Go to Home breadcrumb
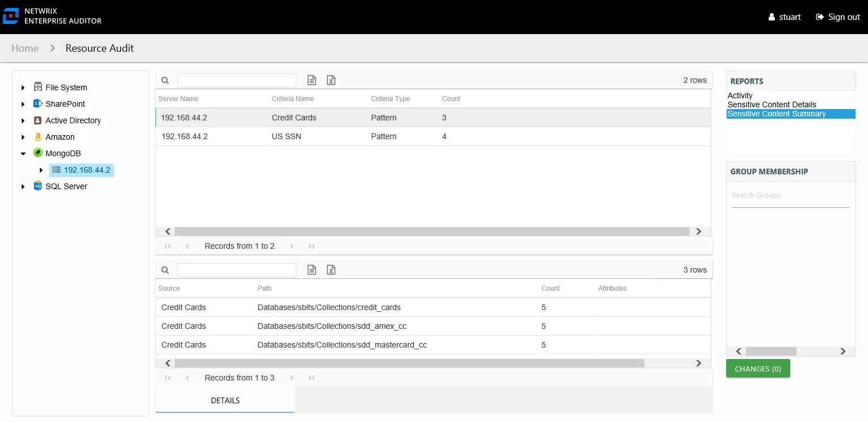 click(x=25, y=48)
